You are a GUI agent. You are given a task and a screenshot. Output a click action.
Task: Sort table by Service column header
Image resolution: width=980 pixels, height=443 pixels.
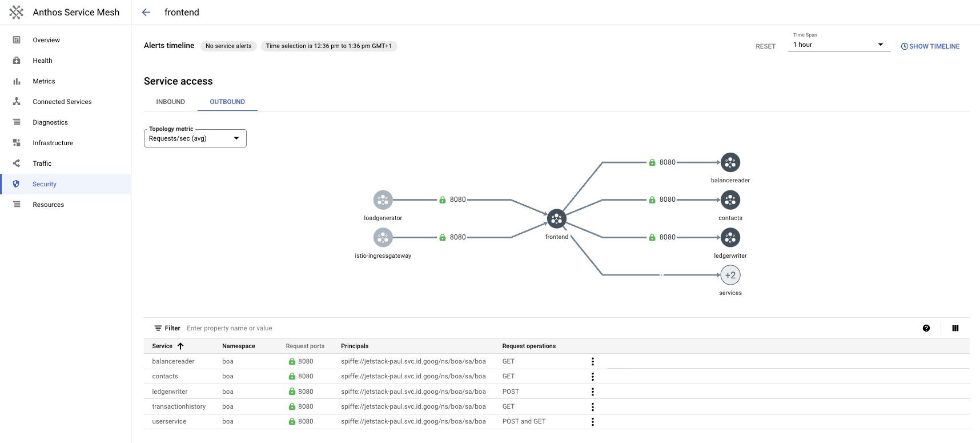[163, 346]
